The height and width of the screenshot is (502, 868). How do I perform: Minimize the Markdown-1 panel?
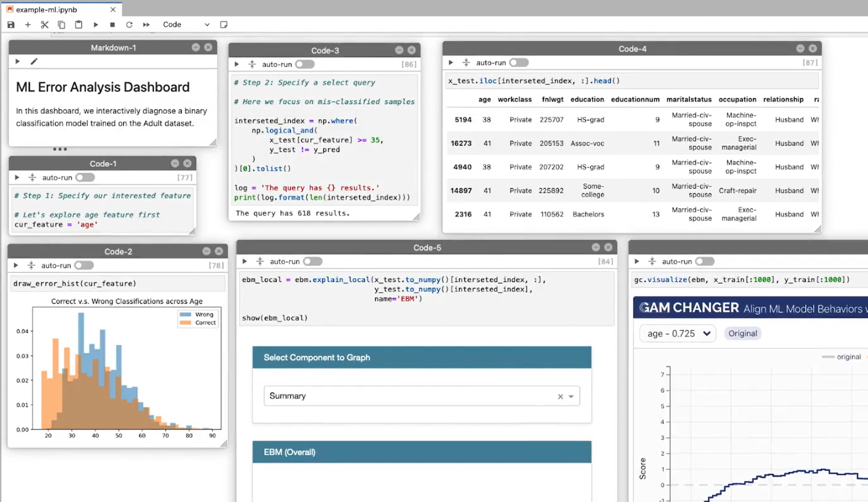196,47
